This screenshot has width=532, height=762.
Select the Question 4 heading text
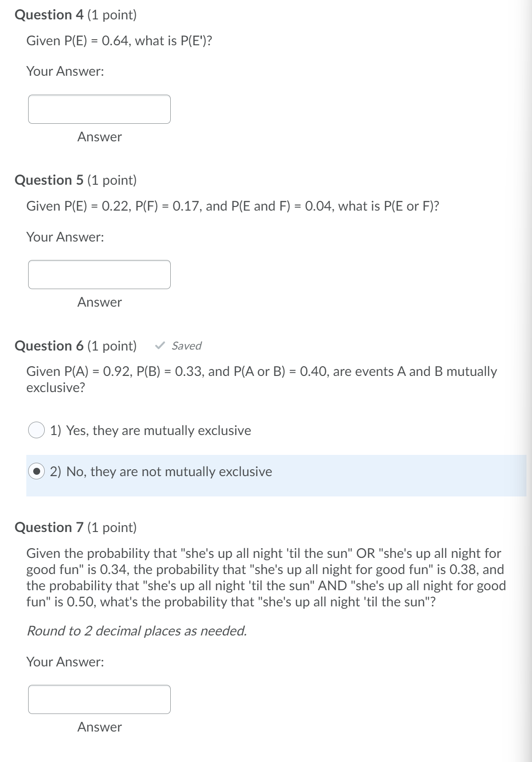tap(76, 14)
